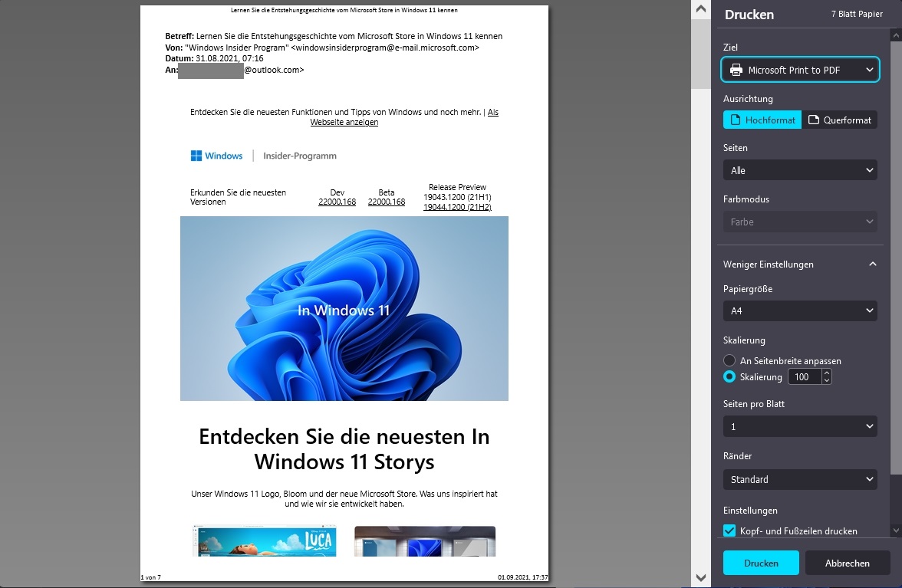Open the Papiergröße A4 dropdown
This screenshot has width=902, height=588.
pos(800,311)
